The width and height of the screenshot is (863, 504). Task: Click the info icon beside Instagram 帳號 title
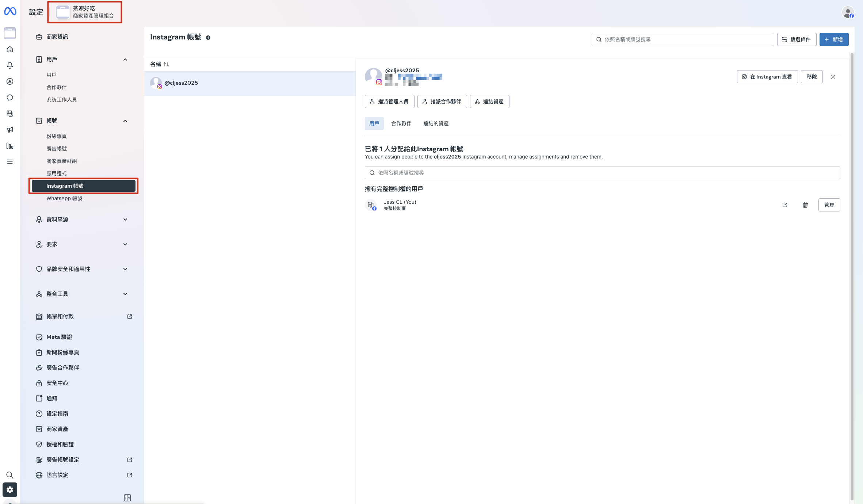pyautogui.click(x=208, y=38)
